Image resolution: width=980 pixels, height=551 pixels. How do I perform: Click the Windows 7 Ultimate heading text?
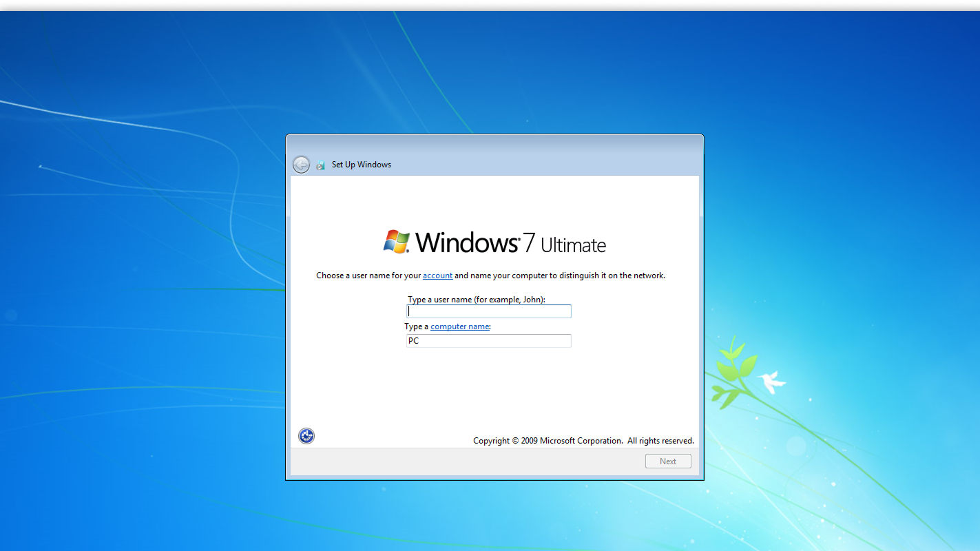510,243
